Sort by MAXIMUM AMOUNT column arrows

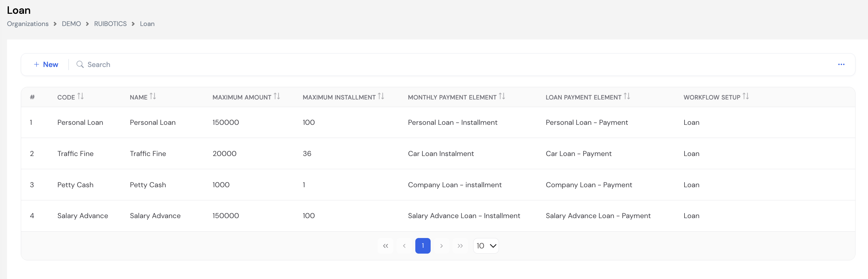click(277, 97)
